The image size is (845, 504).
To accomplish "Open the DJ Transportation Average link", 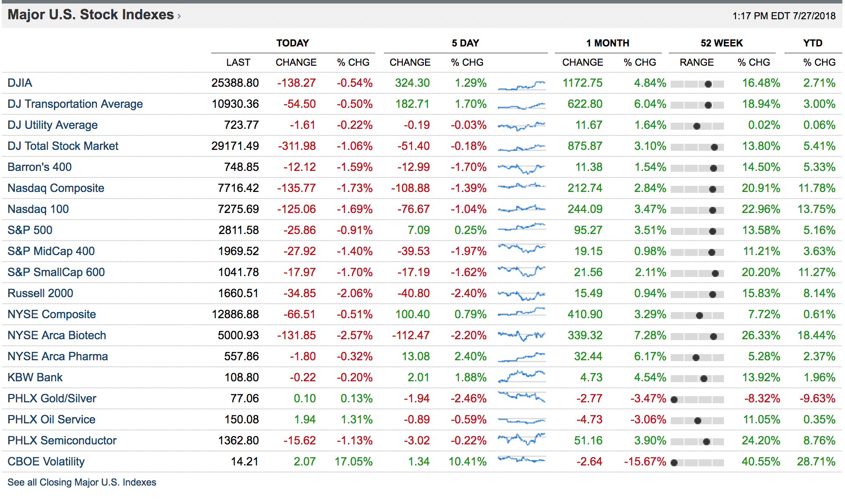I will tap(75, 104).
